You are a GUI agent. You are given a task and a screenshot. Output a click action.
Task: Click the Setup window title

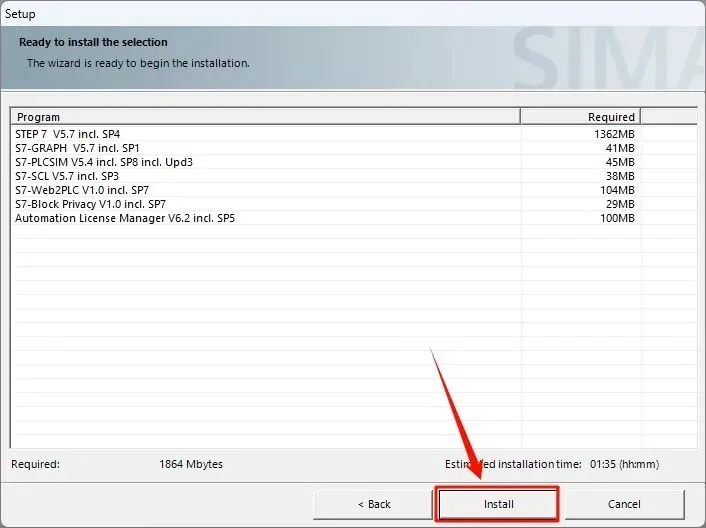pos(20,14)
